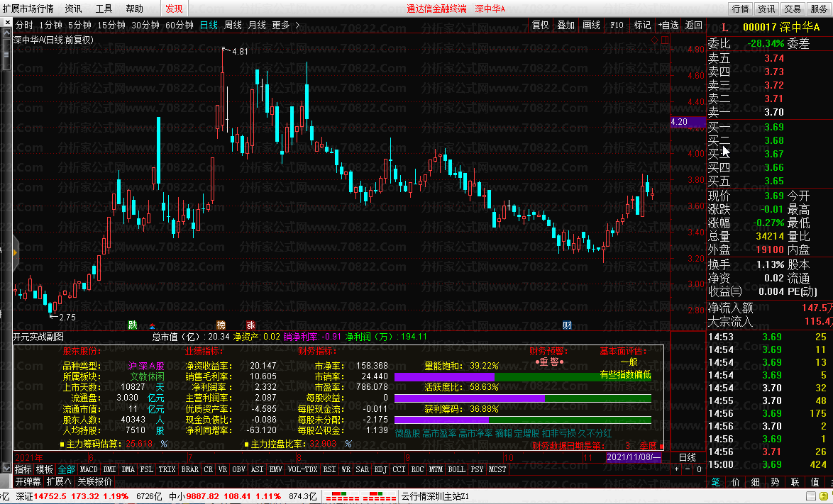This screenshot has width=833, height=504.
Task: Add stock with +自选 button
Action: click(668, 25)
